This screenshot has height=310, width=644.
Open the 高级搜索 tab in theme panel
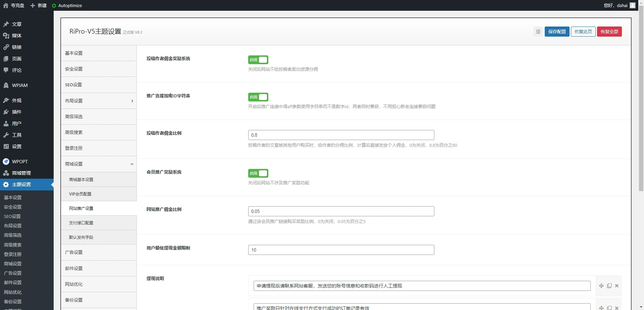click(99, 132)
